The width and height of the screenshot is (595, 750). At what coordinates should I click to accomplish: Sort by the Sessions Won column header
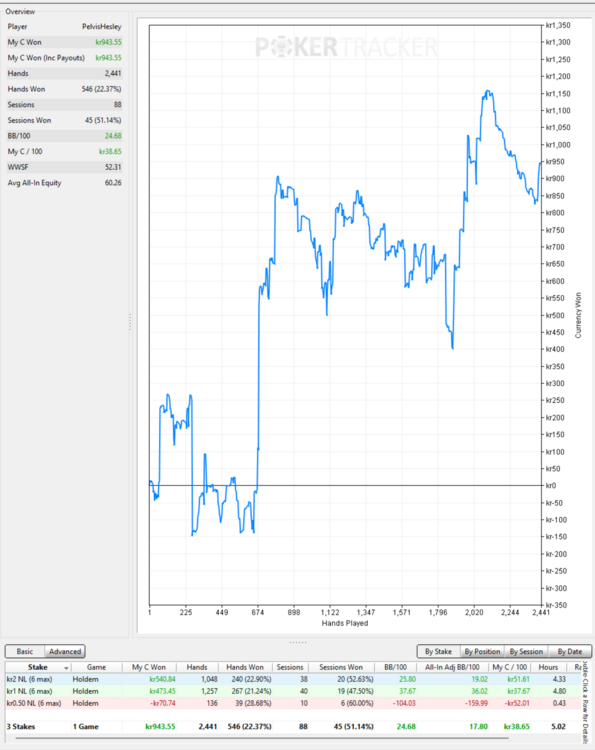coord(341,667)
